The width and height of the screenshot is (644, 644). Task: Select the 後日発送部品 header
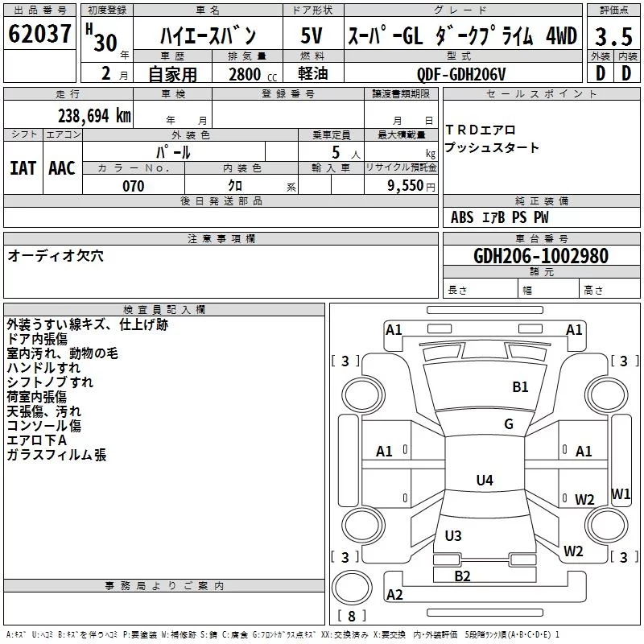tap(221, 200)
